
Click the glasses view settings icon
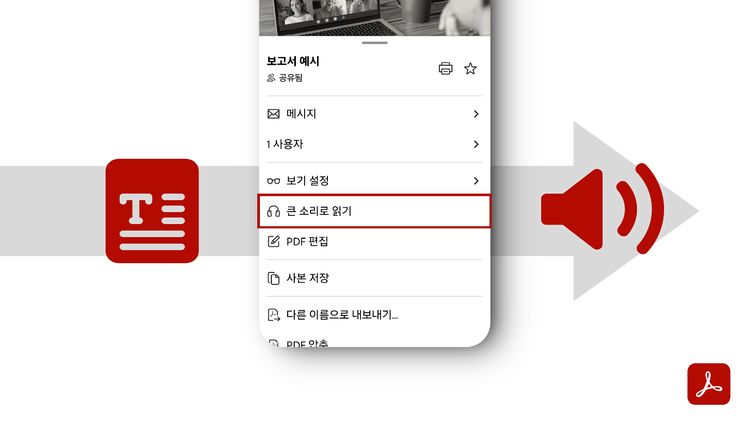click(x=274, y=181)
